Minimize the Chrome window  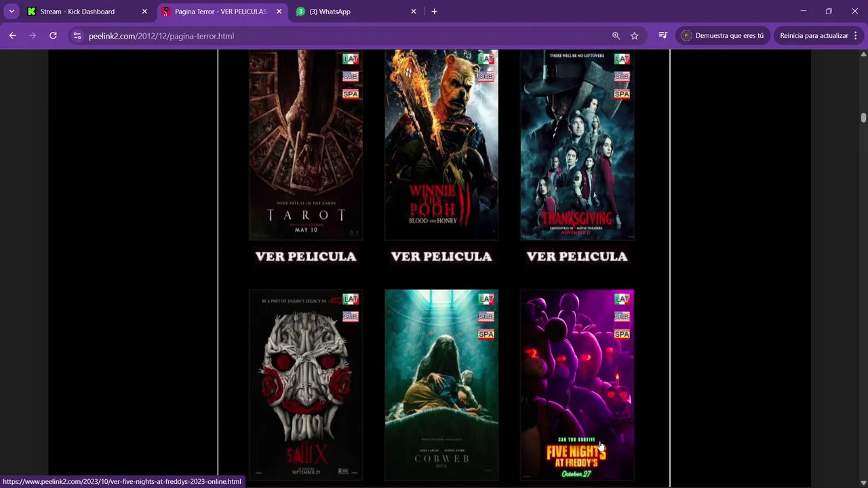tap(803, 12)
